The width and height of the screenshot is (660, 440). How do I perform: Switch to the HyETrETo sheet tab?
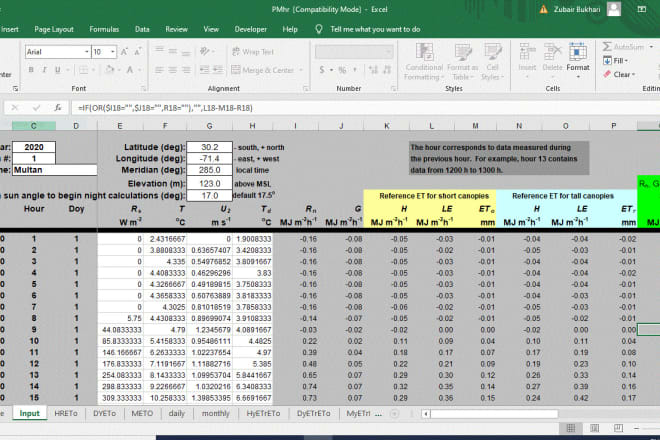click(x=263, y=413)
